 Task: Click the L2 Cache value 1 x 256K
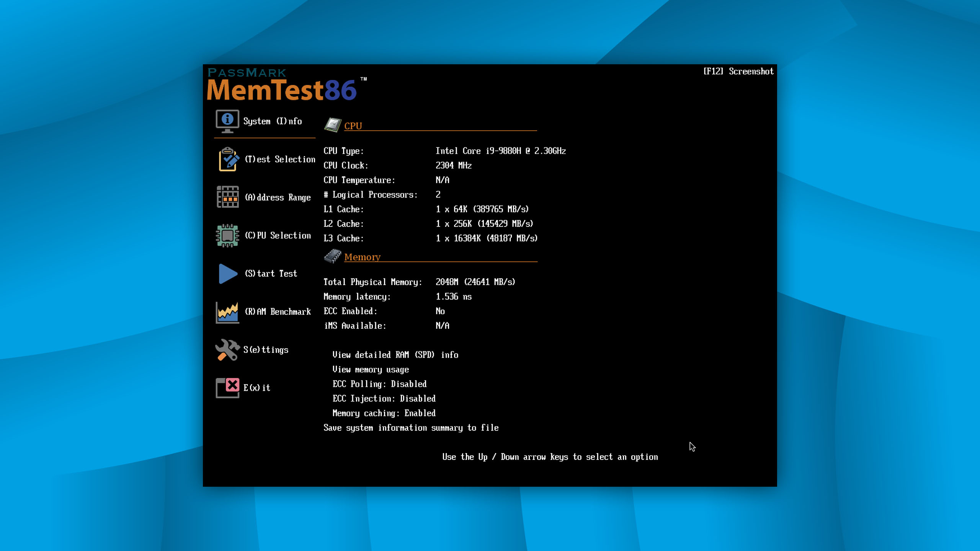(x=484, y=223)
